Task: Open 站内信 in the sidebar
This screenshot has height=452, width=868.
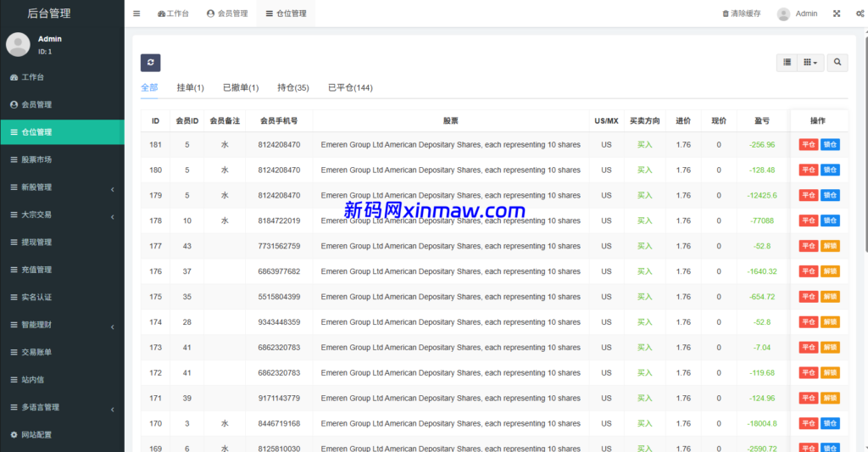Action: (x=62, y=379)
